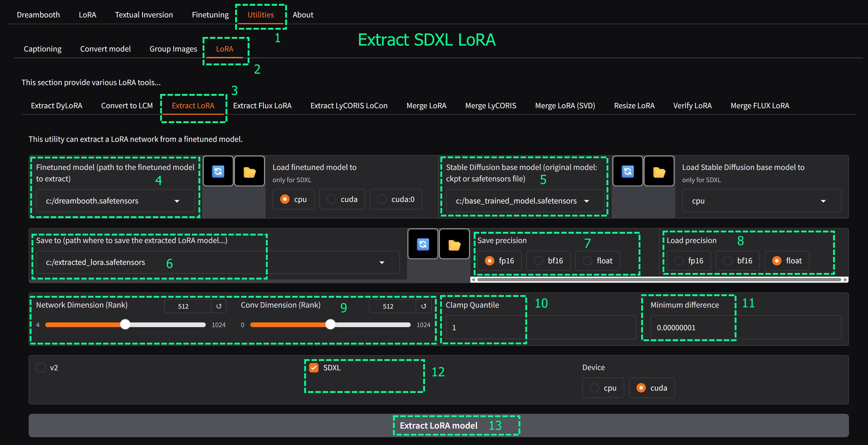Viewport: 868px width, 445px height.
Task: Set Save precision to float
Action: [x=597, y=260]
